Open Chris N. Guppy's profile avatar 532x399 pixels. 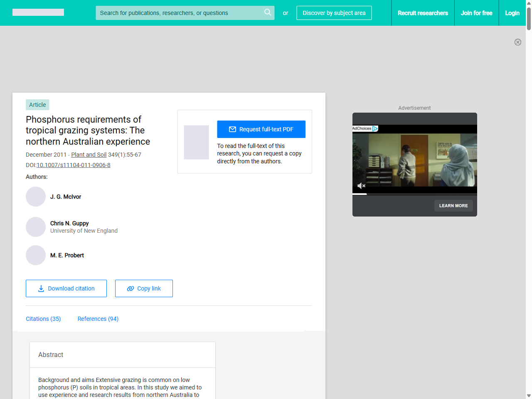click(x=36, y=227)
